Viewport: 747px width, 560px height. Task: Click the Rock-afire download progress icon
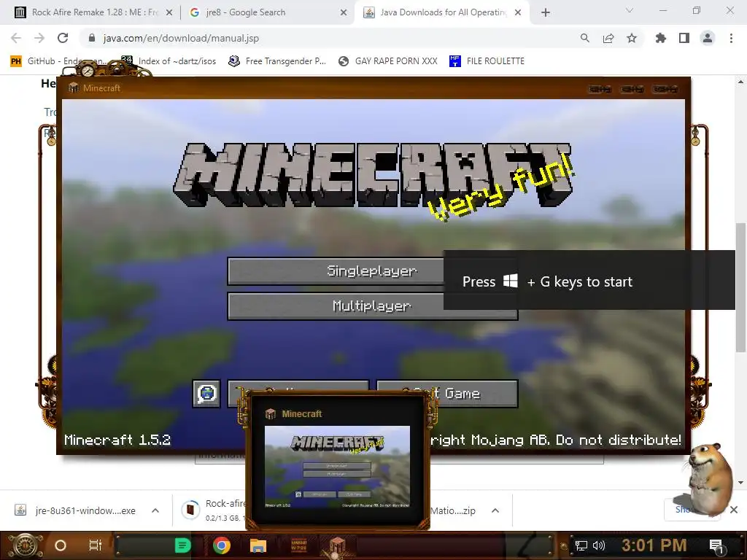[190, 510]
